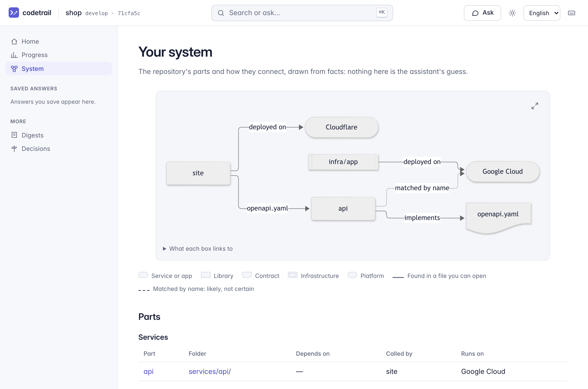Open Progress in the sidebar

click(x=59, y=55)
